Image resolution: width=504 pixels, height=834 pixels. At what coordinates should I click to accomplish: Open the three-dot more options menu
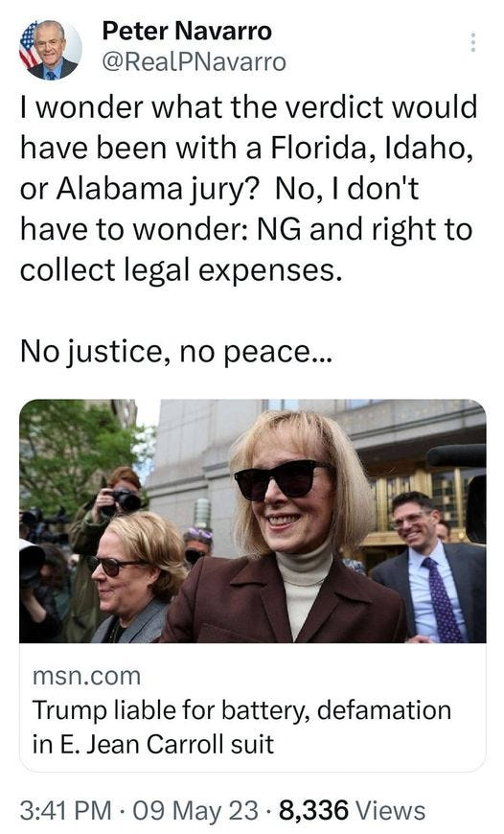pos(472,42)
